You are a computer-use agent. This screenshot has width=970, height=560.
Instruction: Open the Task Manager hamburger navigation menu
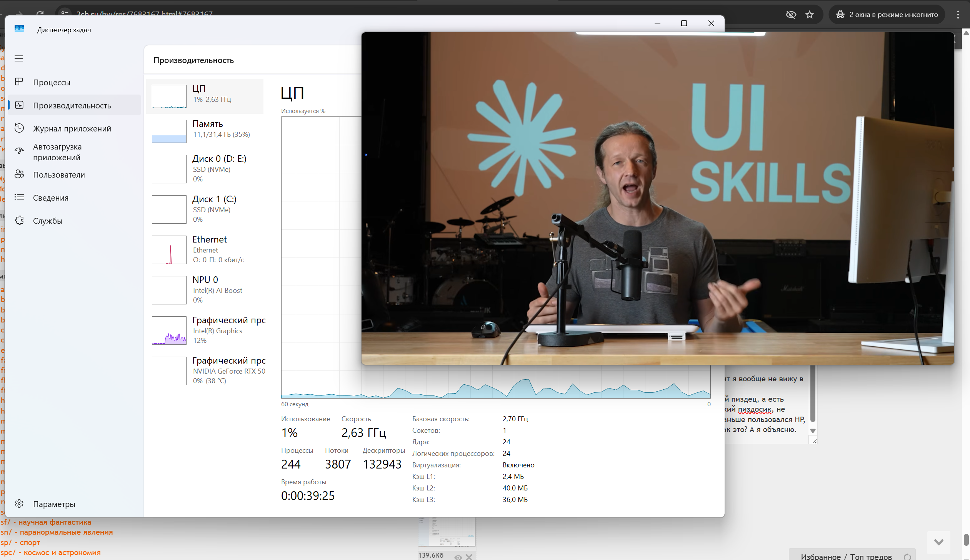pyautogui.click(x=19, y=58)
